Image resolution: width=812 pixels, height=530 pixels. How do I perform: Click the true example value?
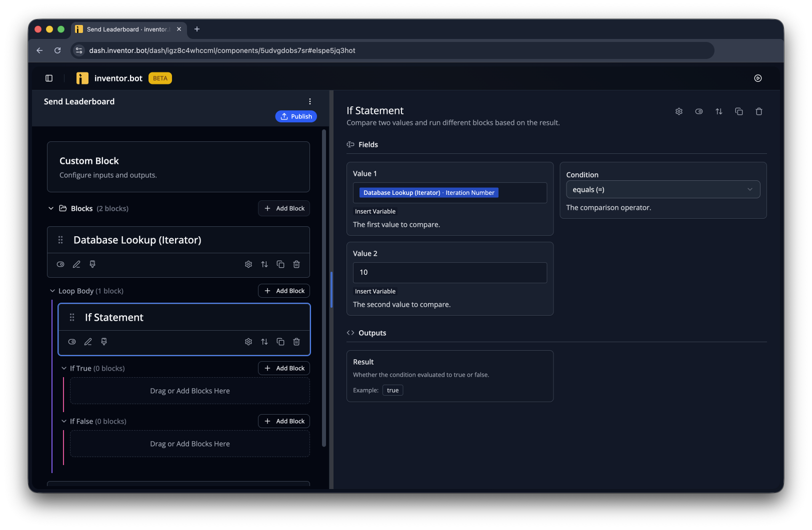393,390
